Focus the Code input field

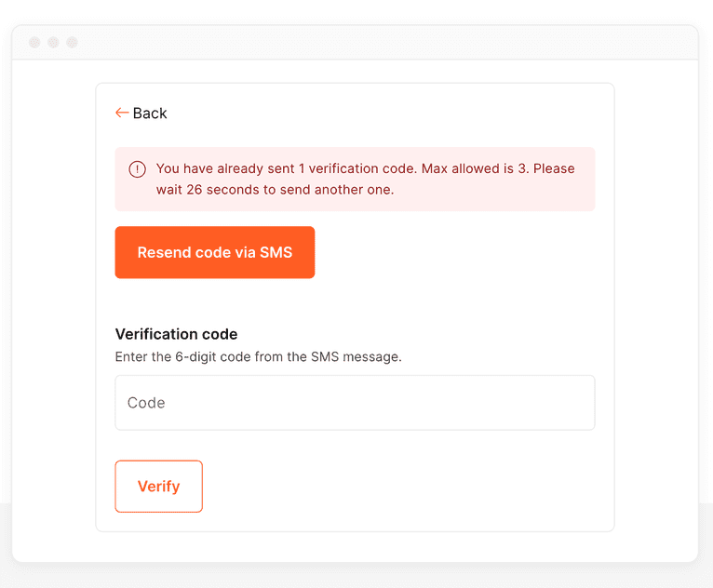355,403
